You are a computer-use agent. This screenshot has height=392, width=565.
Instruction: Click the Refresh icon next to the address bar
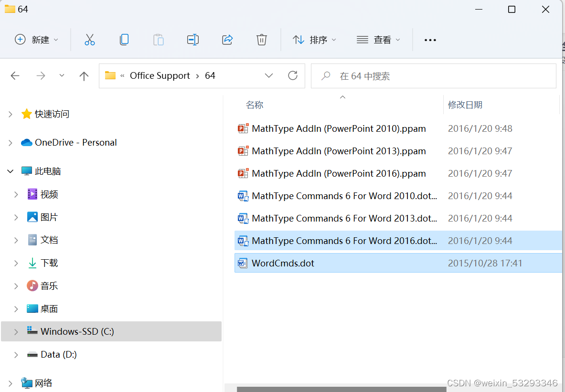tap(292, 75)
